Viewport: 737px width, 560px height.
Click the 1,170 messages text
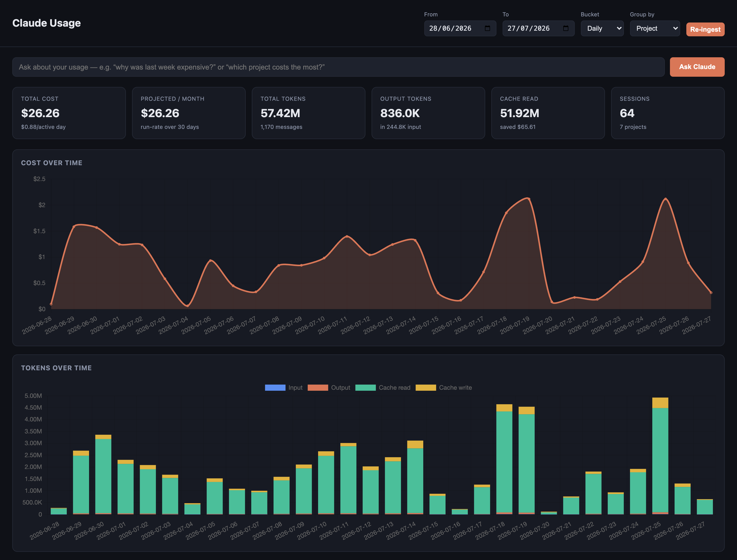[281, 127]
